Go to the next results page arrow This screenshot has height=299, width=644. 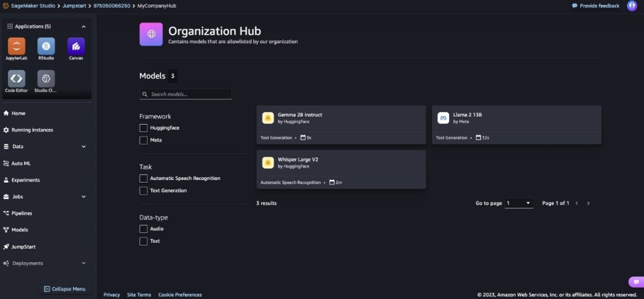coord(588,203)
